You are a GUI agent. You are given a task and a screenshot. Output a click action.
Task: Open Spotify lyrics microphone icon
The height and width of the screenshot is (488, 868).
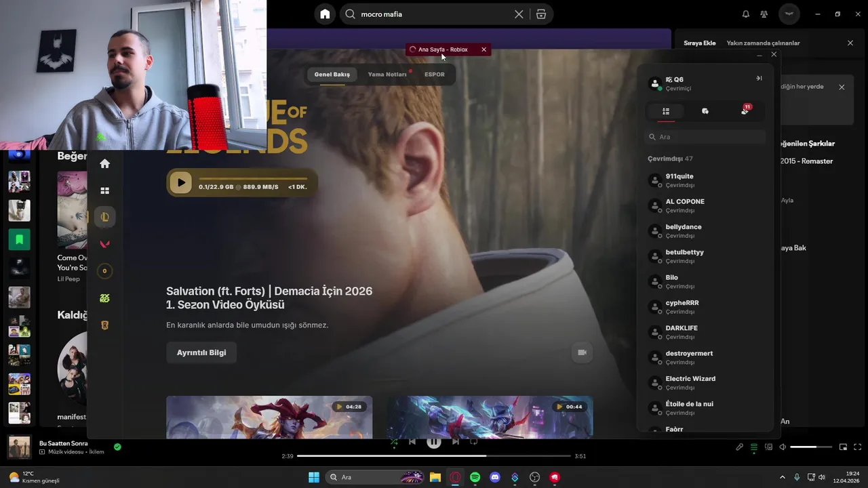click(x=740, y=447)
